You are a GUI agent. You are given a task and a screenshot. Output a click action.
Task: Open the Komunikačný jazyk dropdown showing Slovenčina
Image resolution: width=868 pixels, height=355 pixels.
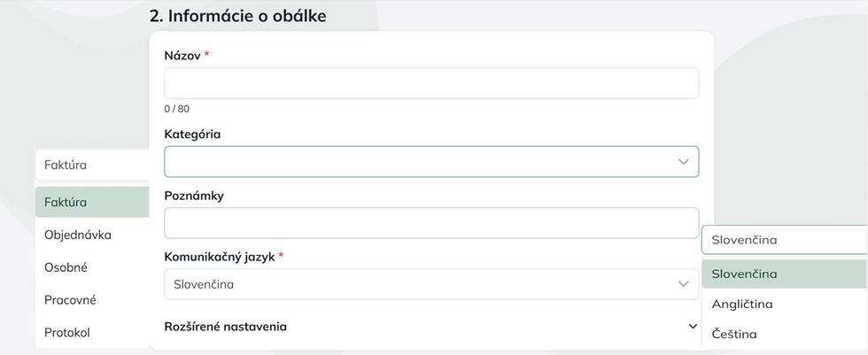[416, 284]
